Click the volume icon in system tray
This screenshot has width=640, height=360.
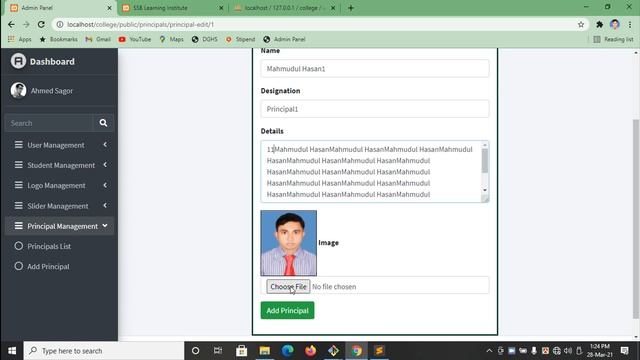click(x=568, y=351)
